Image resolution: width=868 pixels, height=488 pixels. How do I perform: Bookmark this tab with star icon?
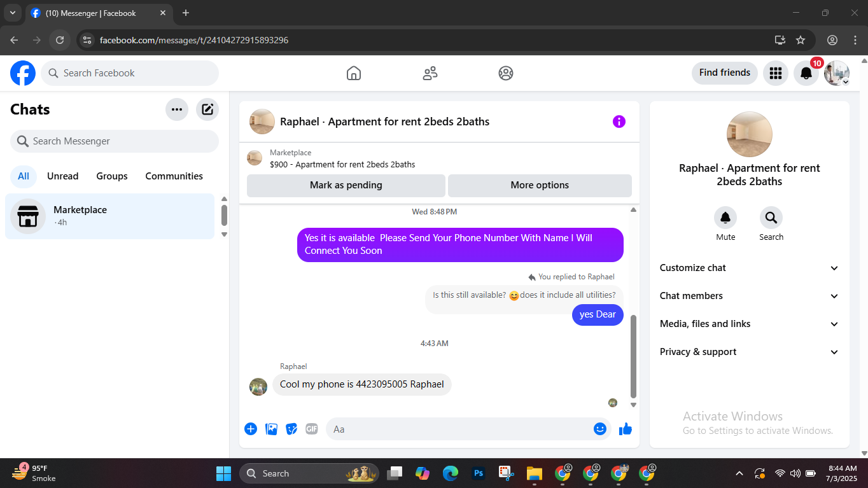point(801,40)
